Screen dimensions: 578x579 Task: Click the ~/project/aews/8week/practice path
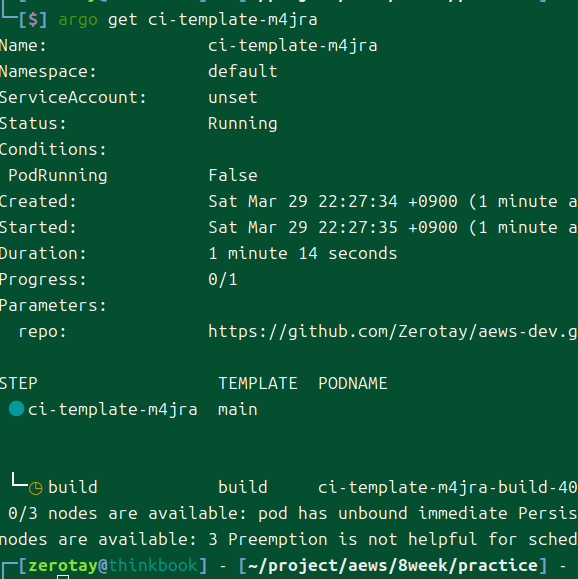(393, 566)
